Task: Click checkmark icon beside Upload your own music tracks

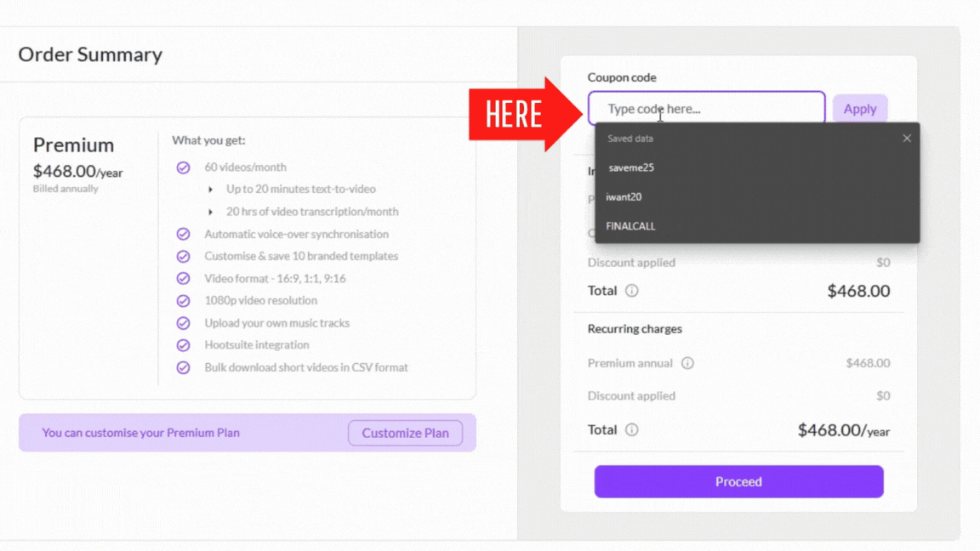Action: [x=183, y=323]
